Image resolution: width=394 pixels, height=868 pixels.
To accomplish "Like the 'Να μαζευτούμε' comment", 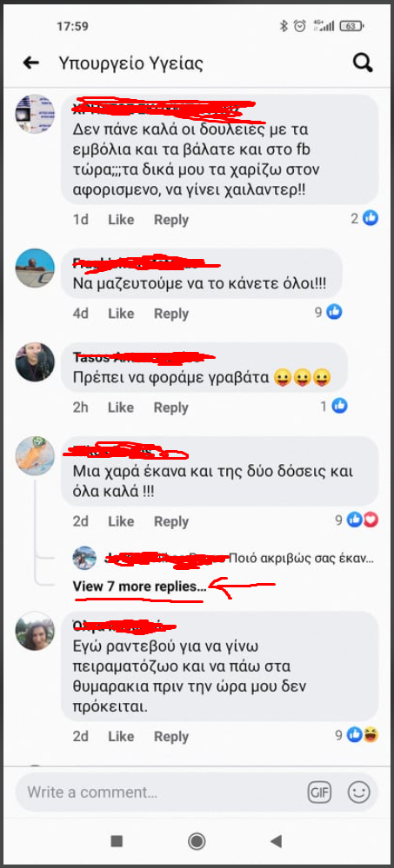I will point(121,314).
